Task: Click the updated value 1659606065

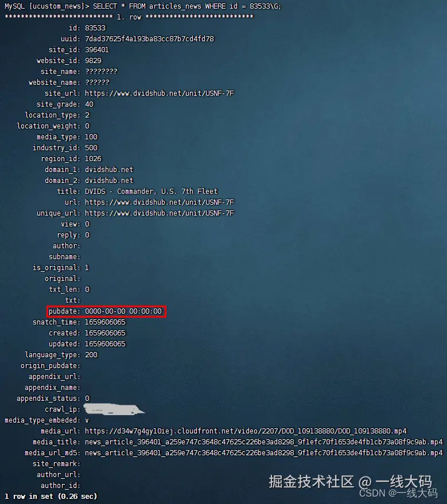Action: 105,344
